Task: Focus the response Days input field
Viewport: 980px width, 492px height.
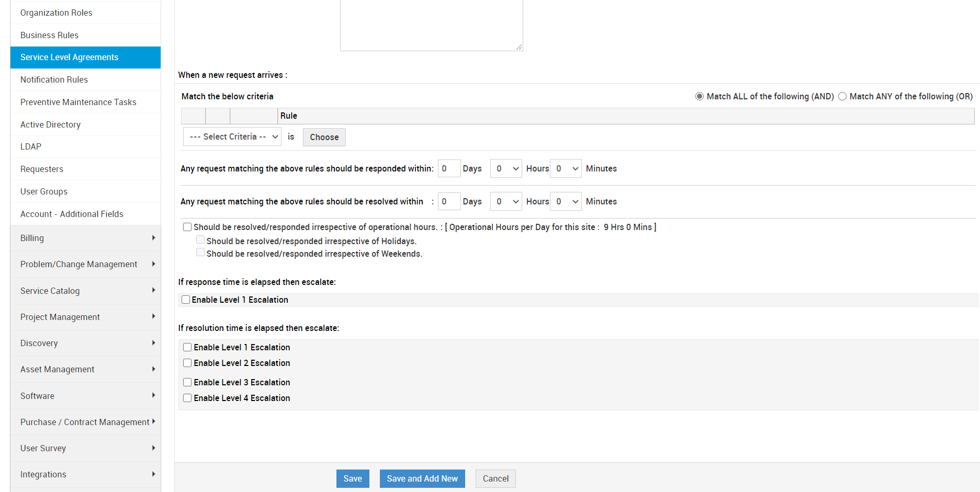Action: [448, 168]
